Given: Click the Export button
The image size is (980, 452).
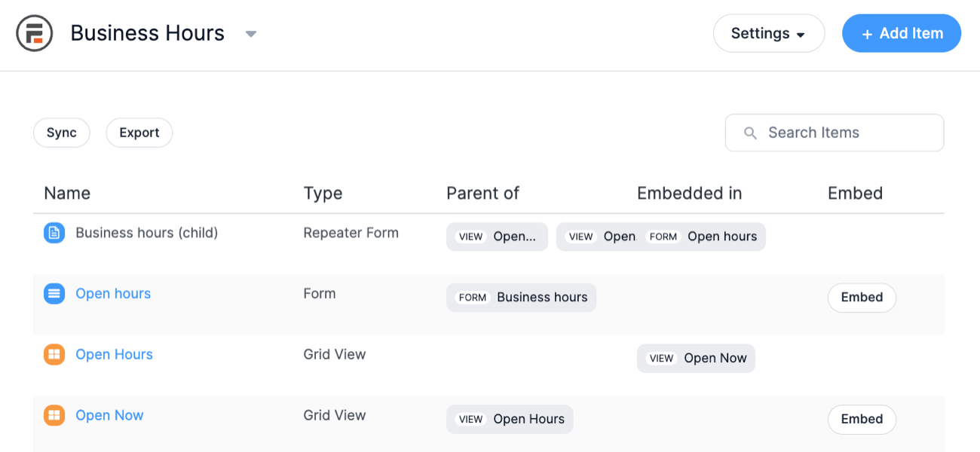Looking at the screenshot, I should tap(139, 133).
